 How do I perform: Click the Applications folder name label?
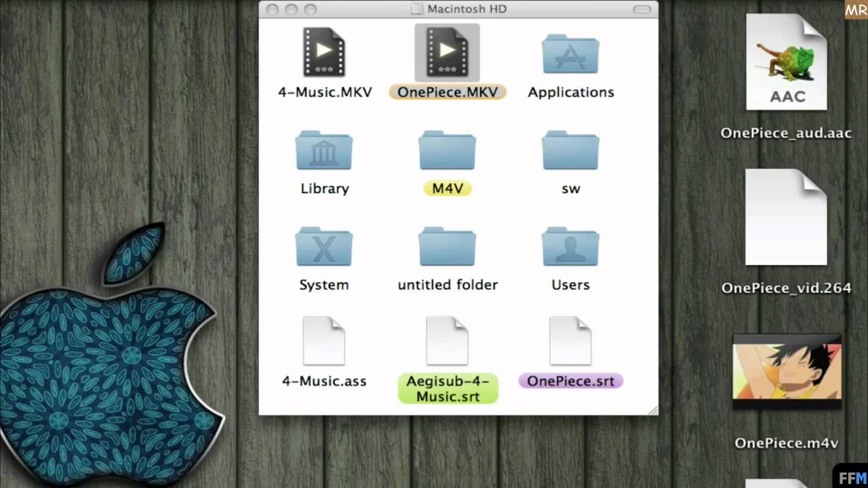coord(571,92)
